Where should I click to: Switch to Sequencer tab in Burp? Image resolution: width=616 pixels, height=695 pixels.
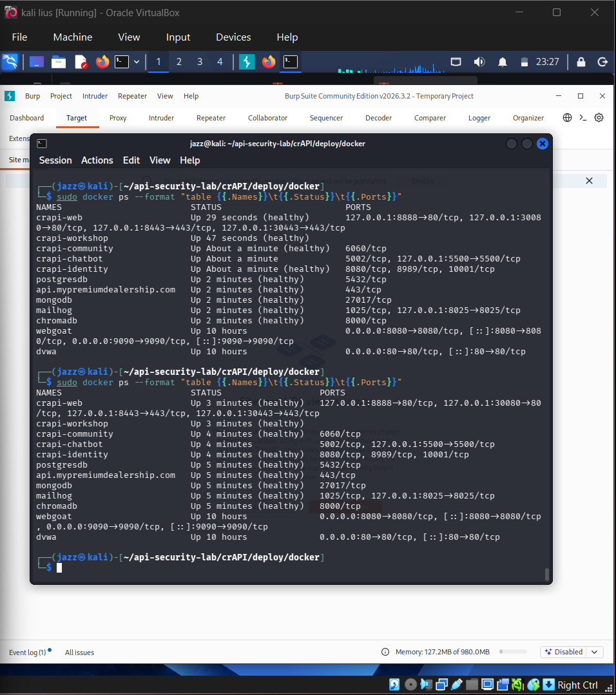[326, 118]
